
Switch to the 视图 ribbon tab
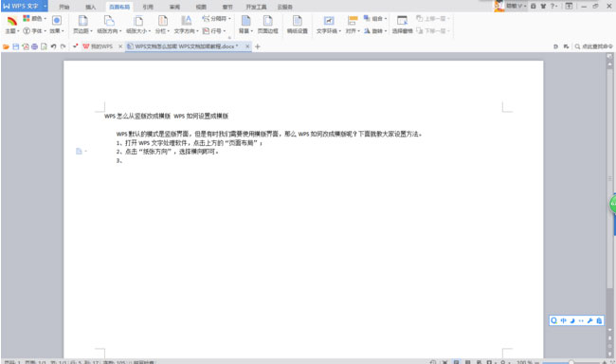coord(201,7)
